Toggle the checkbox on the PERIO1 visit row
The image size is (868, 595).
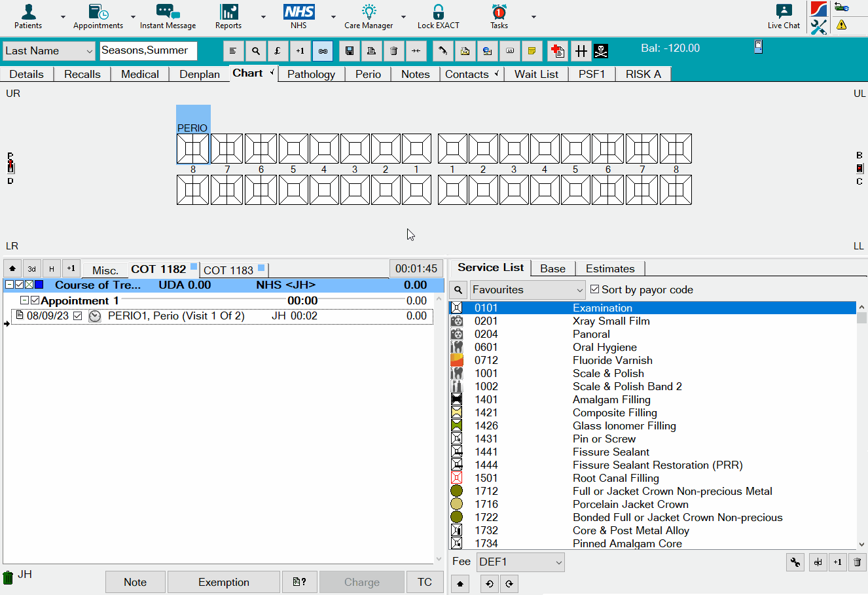pyautogui.click(x=78, y=316)
